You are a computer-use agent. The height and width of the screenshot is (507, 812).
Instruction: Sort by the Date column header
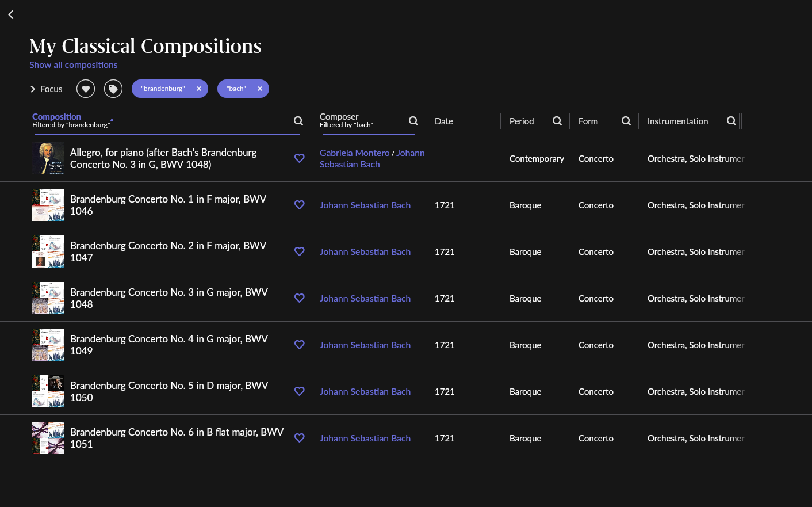click(444, 121)
